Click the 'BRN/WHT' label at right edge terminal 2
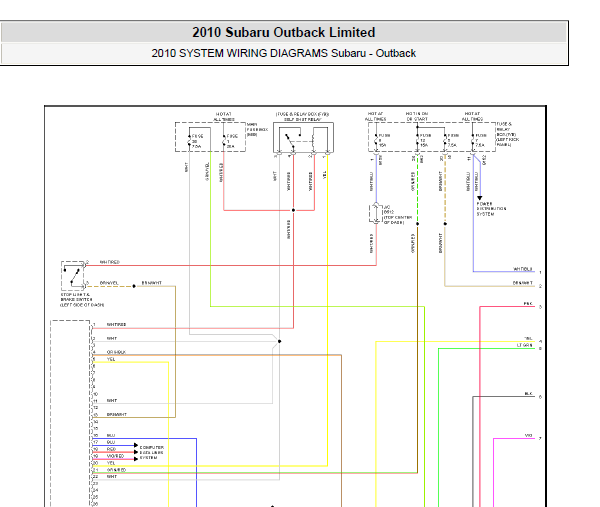 (x=523, y=283)
